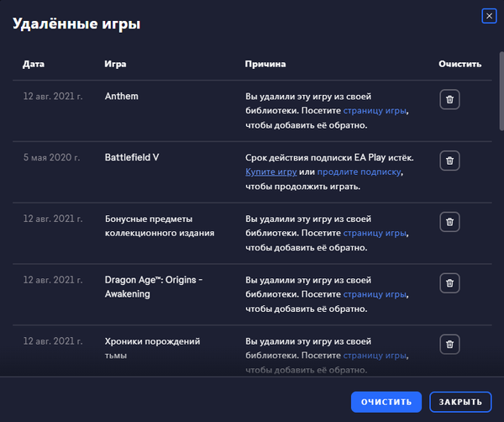Click the ЗАКРЫТЬ button
Screen dimensions: 504x422
(x=460, y=402)
